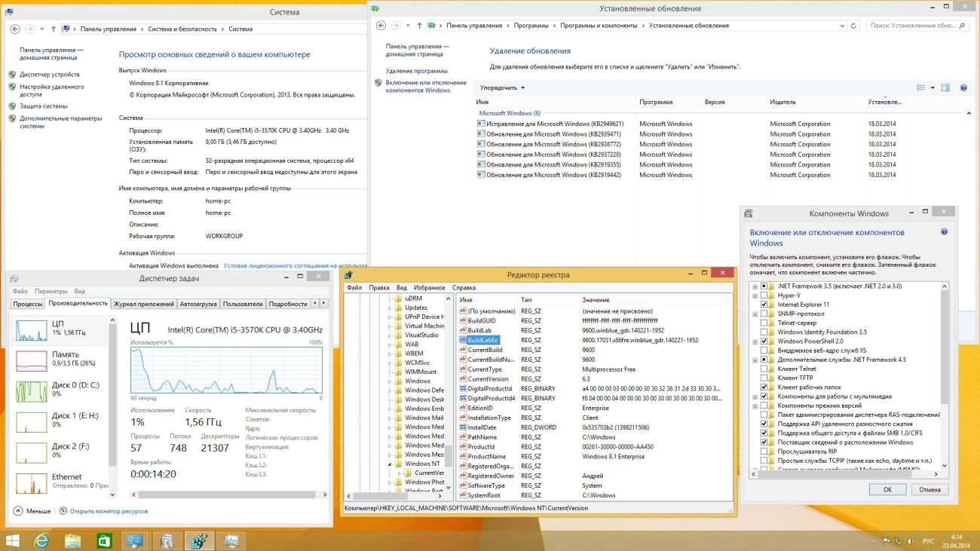Expand Компоненты прежних версий node
Viewport: 980px width, 551px height.
click(755, 406)
